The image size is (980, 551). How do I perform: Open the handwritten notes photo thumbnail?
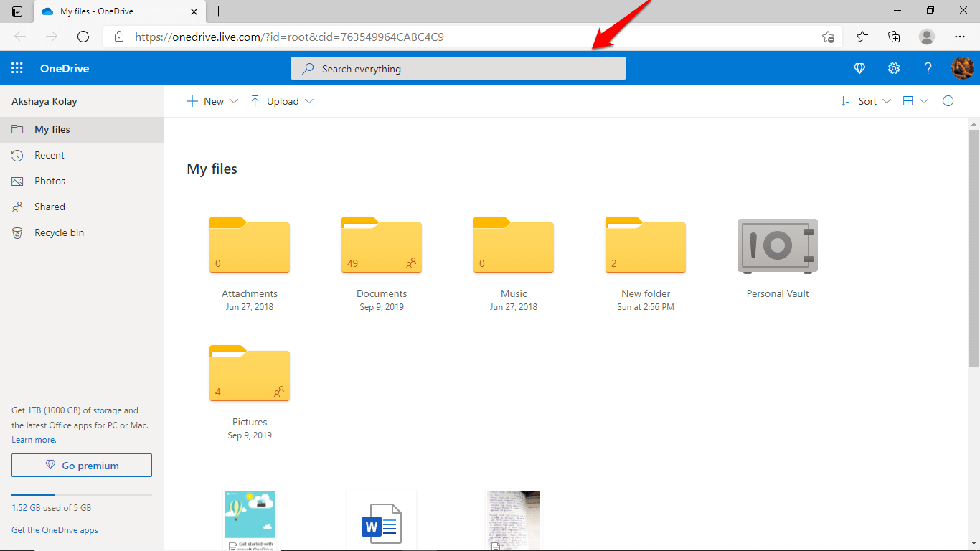click(x=514, y=521)
